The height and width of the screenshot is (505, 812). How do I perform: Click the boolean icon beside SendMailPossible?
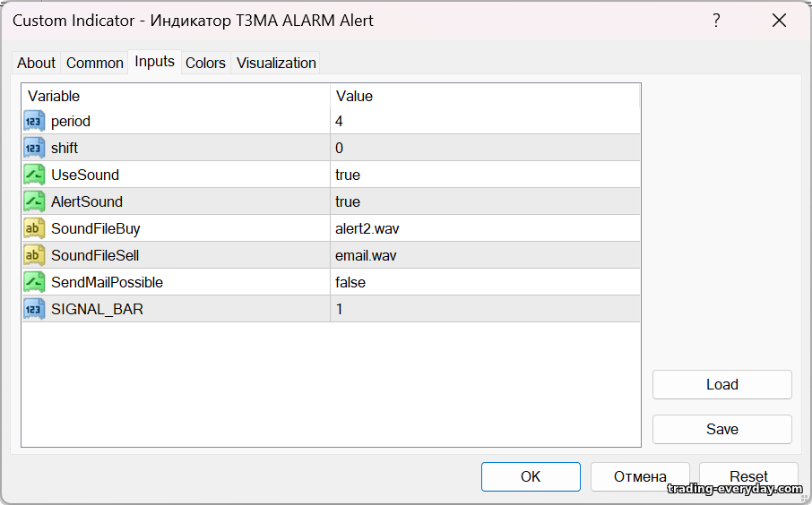(34, 283)
